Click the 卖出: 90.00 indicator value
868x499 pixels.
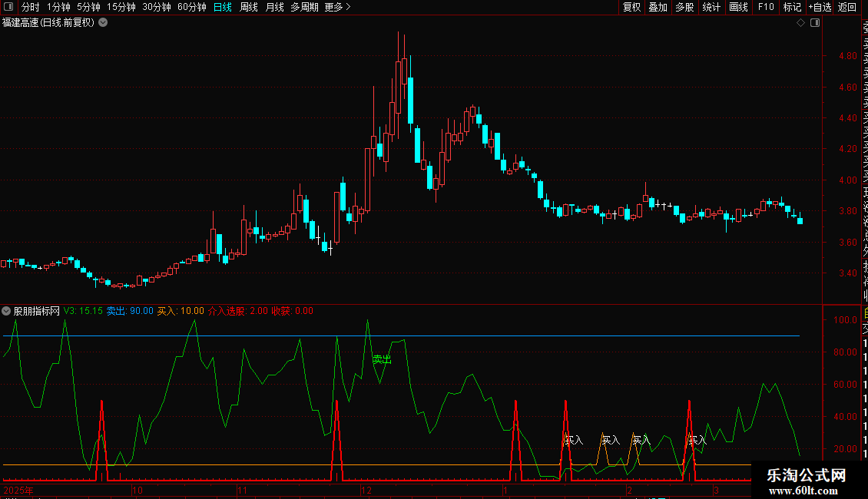pos(130,311)
